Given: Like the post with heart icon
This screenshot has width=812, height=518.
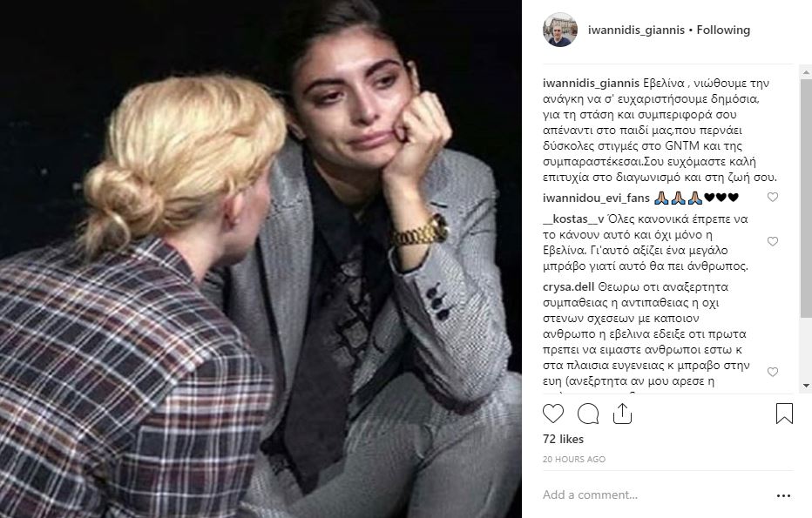Looking at the screenshot, I should (x=552, y=414).
